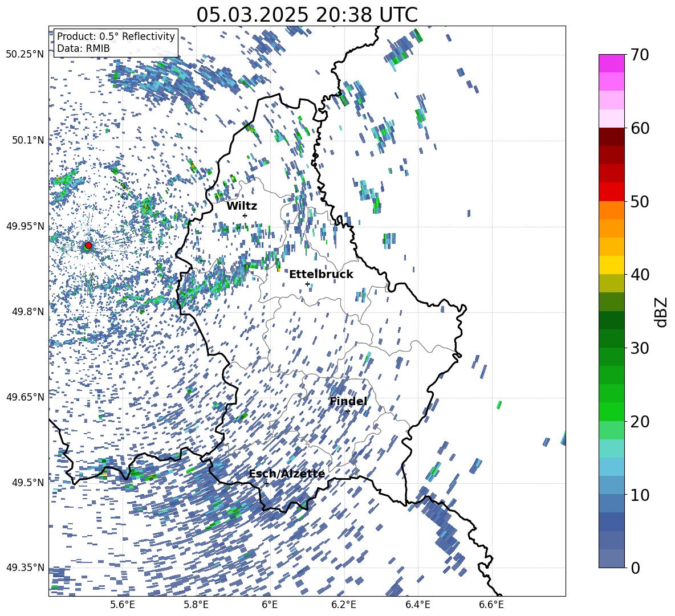Click the 49.35°N latitude label

coord(25,568)
